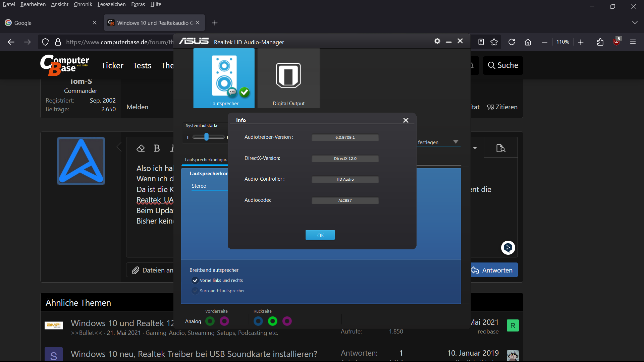This screenshot has height=362, width=644.
Task: Open browser home page
Action: (528, 42)
